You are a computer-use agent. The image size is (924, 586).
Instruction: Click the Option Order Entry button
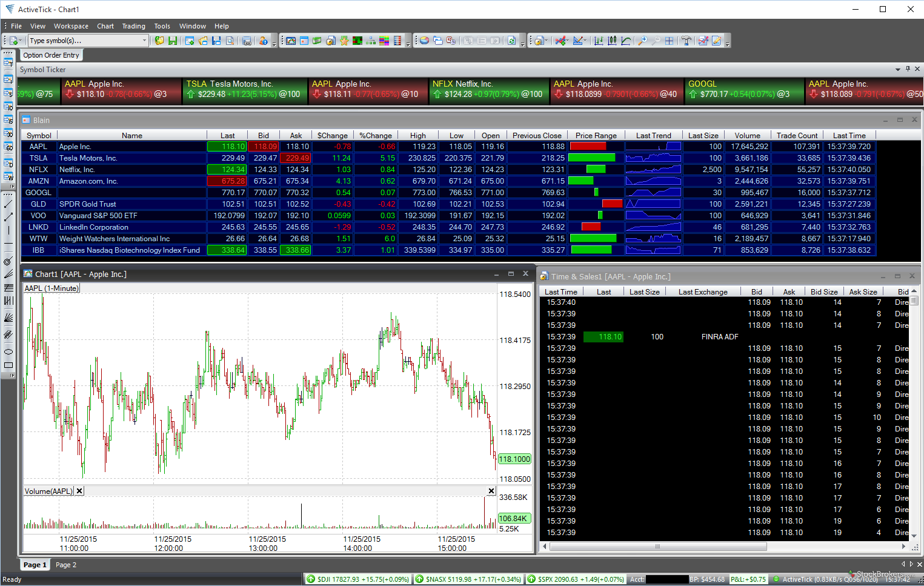[x=52, y=55]
